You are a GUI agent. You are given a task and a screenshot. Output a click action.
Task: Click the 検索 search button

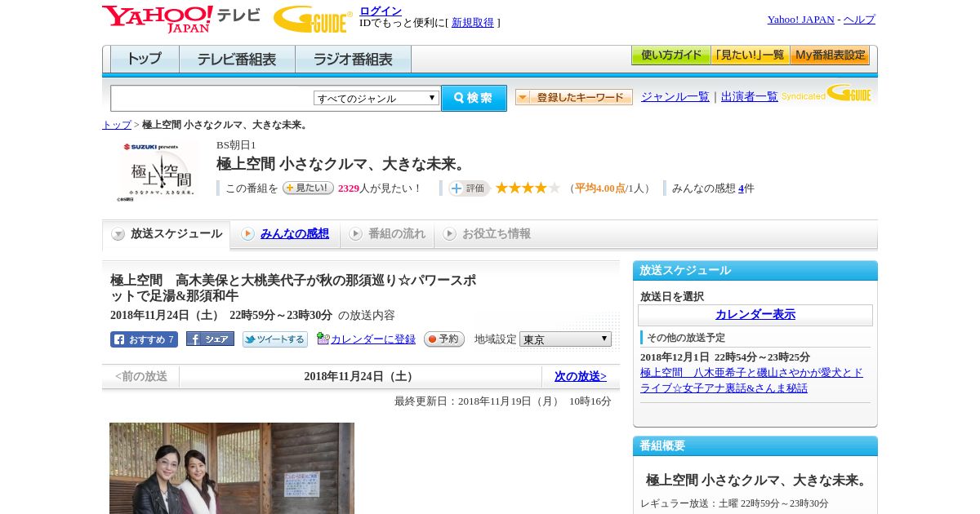click(474, 98)
